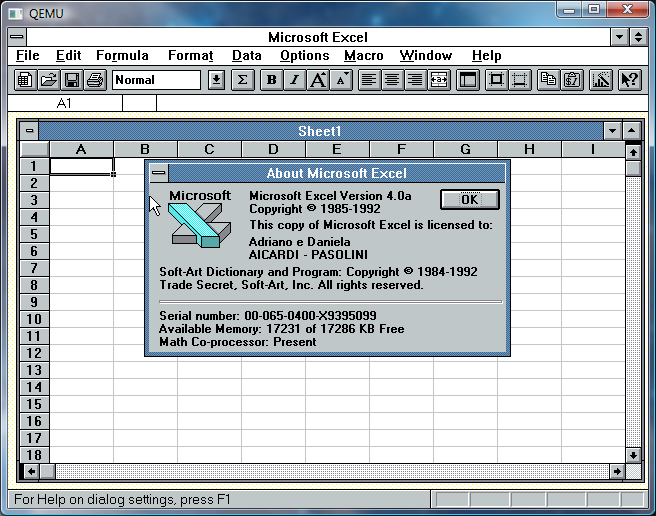This screenshot has width=656, height=516.
Task: Click the Outline Border icon
Action: point(496,80)
